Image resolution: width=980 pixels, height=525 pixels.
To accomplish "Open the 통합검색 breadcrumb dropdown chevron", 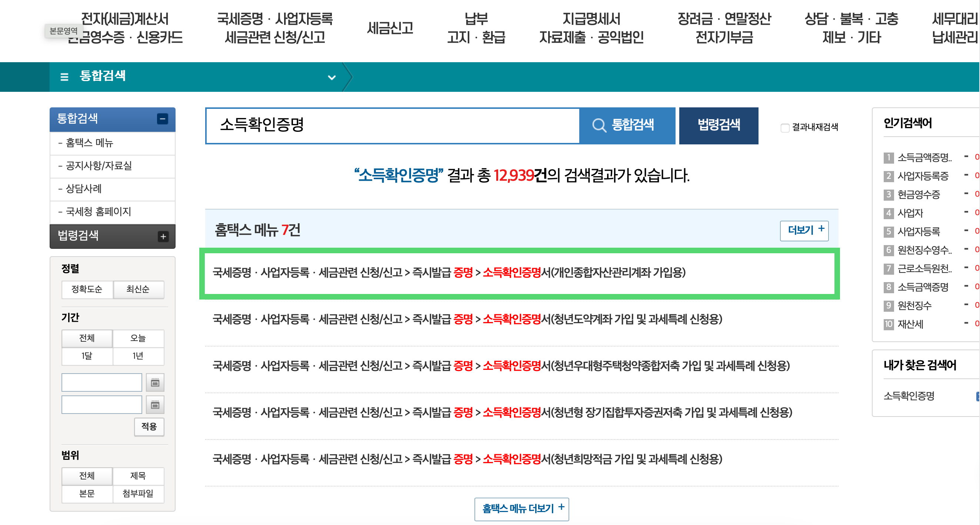I will (x=332, y=77).
